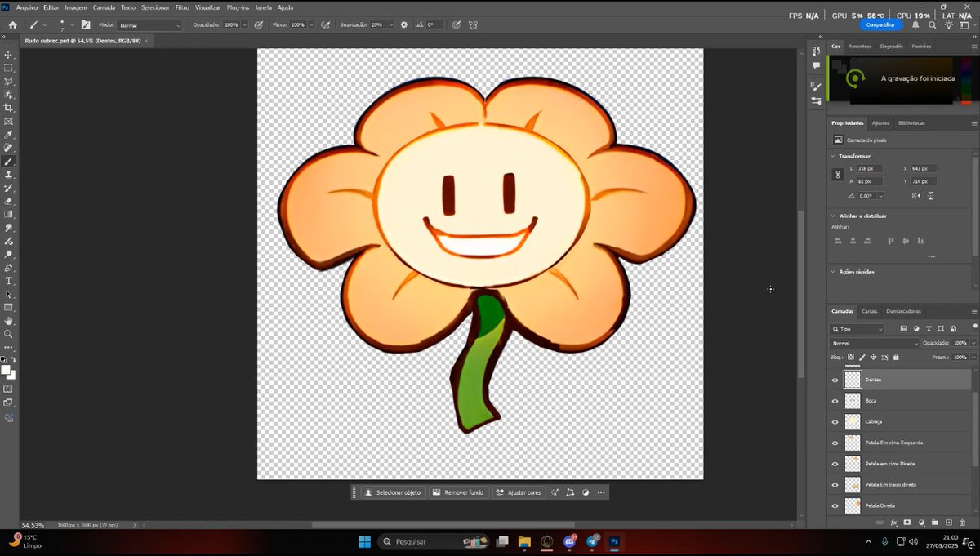Click the Move tool icon
The height and width of the screenshot is (556, 980).
click(x=9, y=55)
